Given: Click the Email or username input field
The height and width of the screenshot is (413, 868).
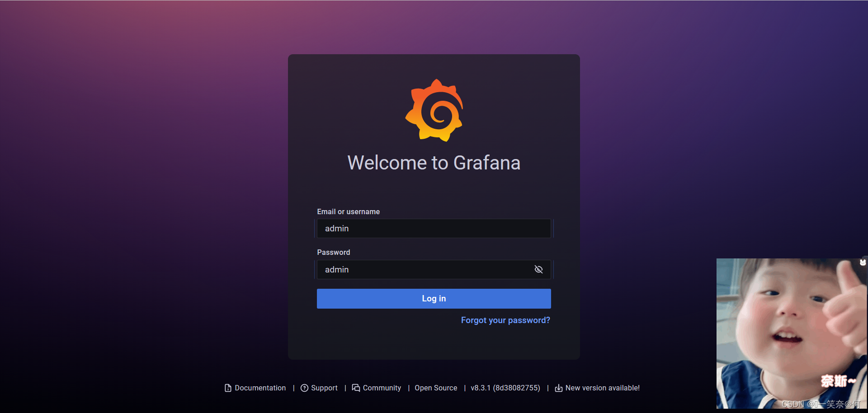Looking at the screenshot, I should pyautogui.click(x=434, y=229).
